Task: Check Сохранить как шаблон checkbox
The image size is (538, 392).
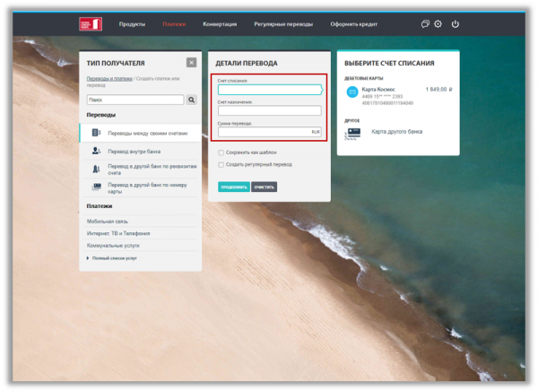Action: coord(221,152)
